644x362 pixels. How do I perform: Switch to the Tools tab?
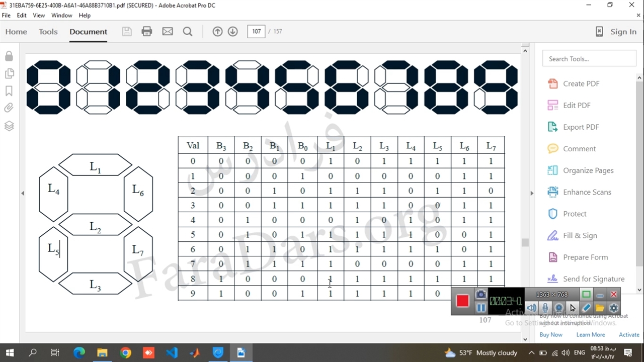(48, 32)
